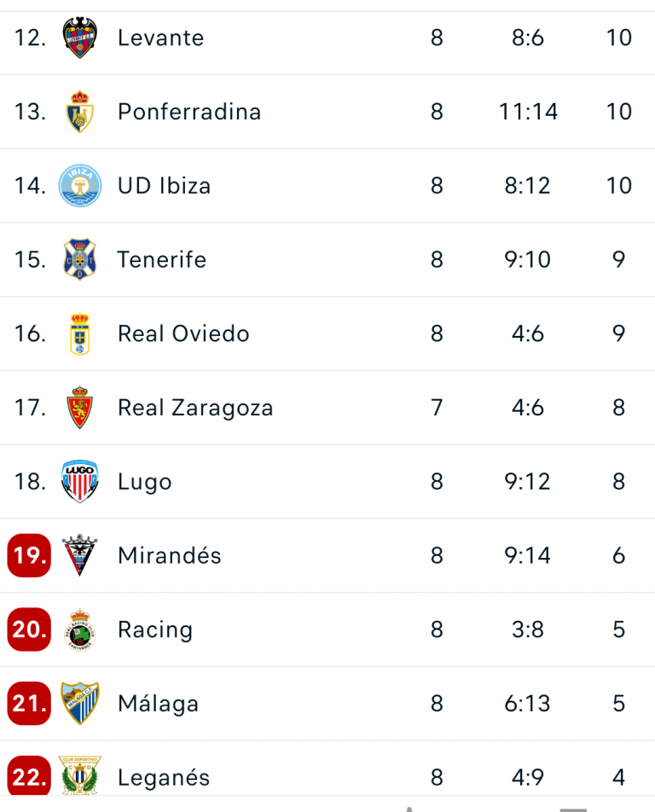Screen dimensions: 655x812
Task: Click Tenerife's 9:10 goals score
Action: pyautogui.click(x=528, y=259)
